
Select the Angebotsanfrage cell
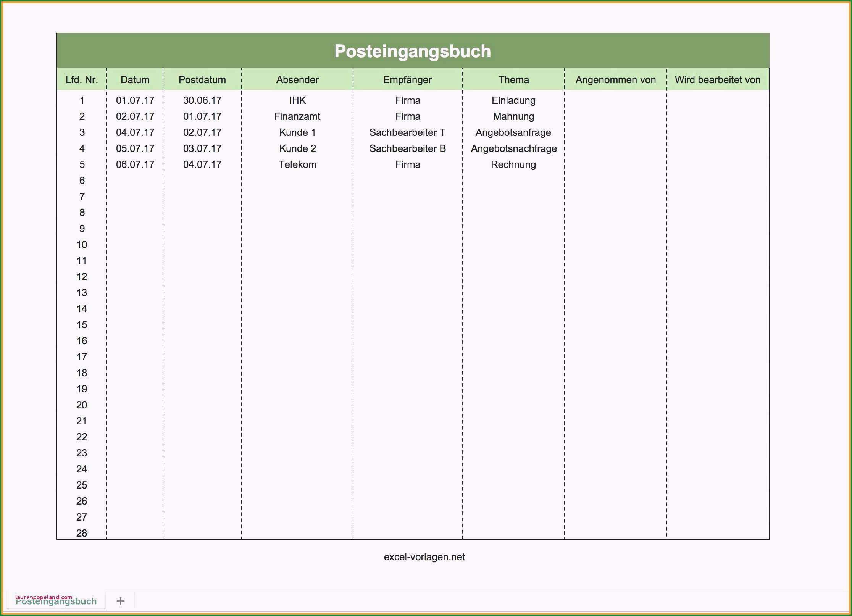point(513,132)
